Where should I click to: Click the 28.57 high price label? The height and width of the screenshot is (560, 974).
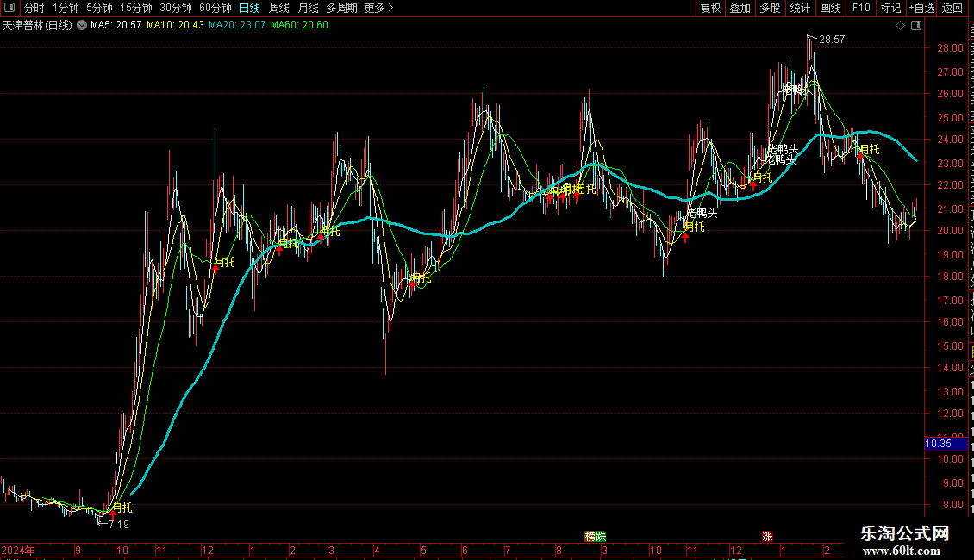(832, 40)
